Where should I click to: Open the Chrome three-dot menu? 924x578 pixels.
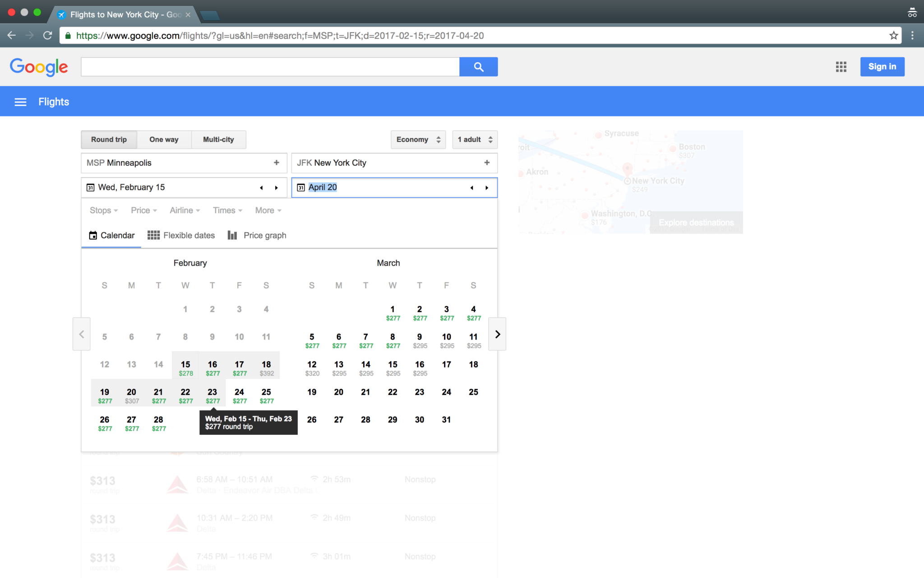coord(912,35)
